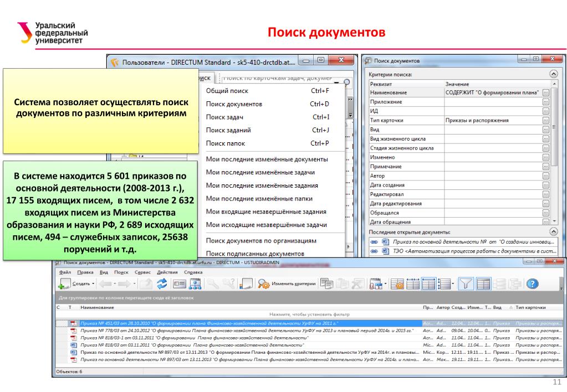Viewport: 567px width, 392px height.
Task: Open the Справка menu
Action: coord(193,272)
